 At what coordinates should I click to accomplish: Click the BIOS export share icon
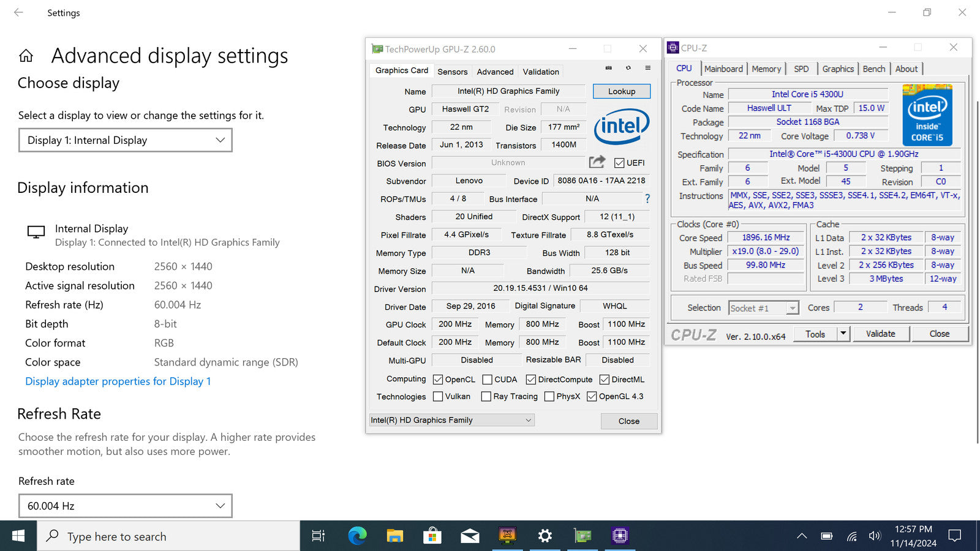coord(597,162)
